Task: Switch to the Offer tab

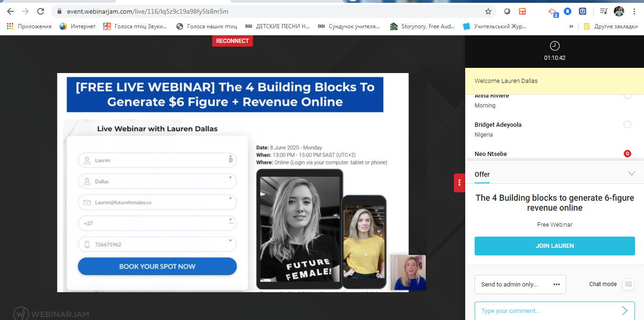Action: pyautogui.click(x=482, y=174)
